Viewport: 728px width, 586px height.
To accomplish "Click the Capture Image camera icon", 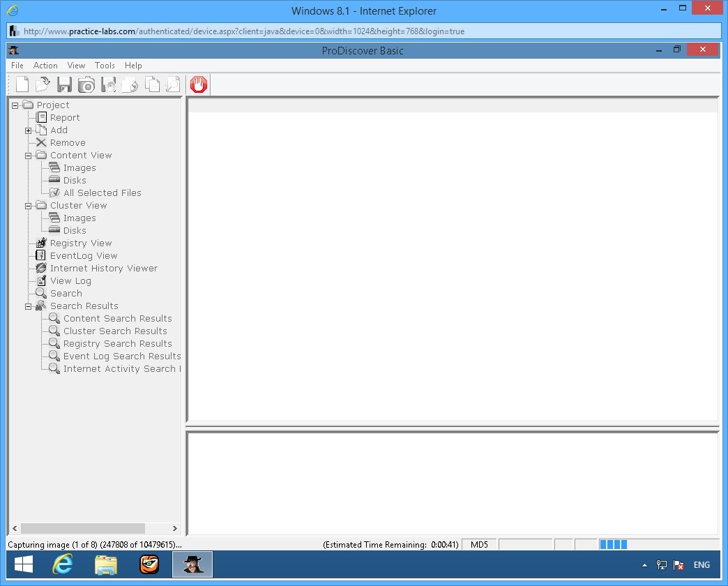I will click(86, 85).
